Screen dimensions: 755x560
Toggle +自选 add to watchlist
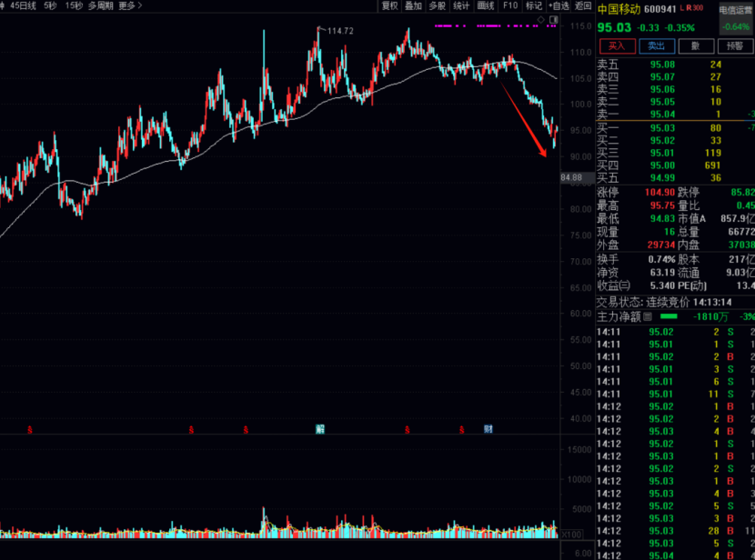click(558, 5)
